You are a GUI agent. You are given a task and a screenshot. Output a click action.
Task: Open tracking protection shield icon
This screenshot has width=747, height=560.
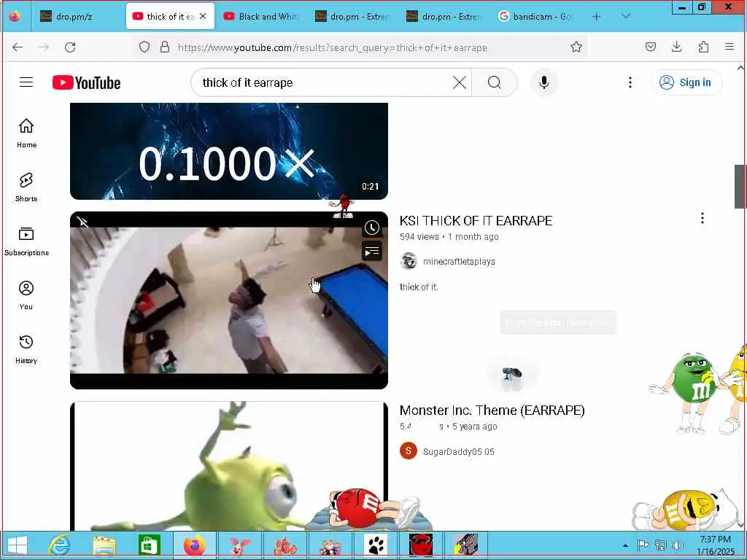(x=144, y=47)
